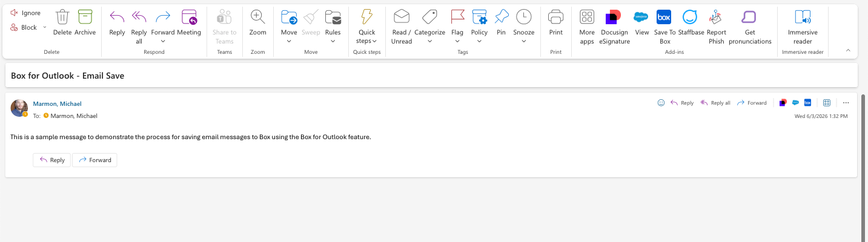Click the Policy icon
The width and height of the screenshot is (868, 242).
click(x=479, y=16)
